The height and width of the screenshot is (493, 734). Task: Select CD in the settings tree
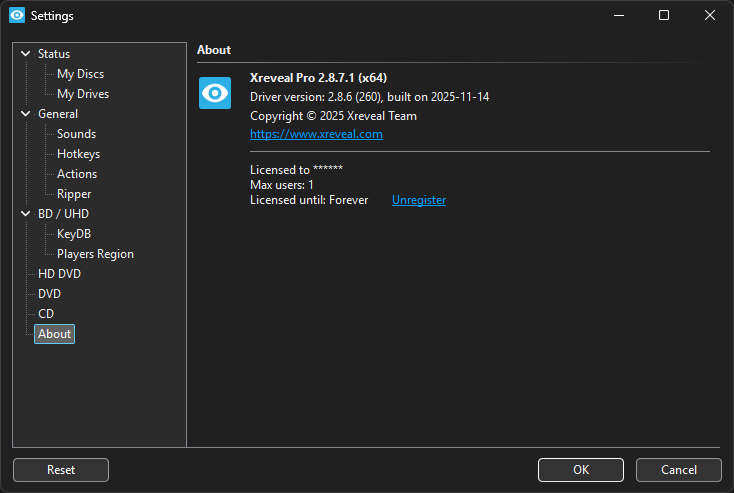46,314
